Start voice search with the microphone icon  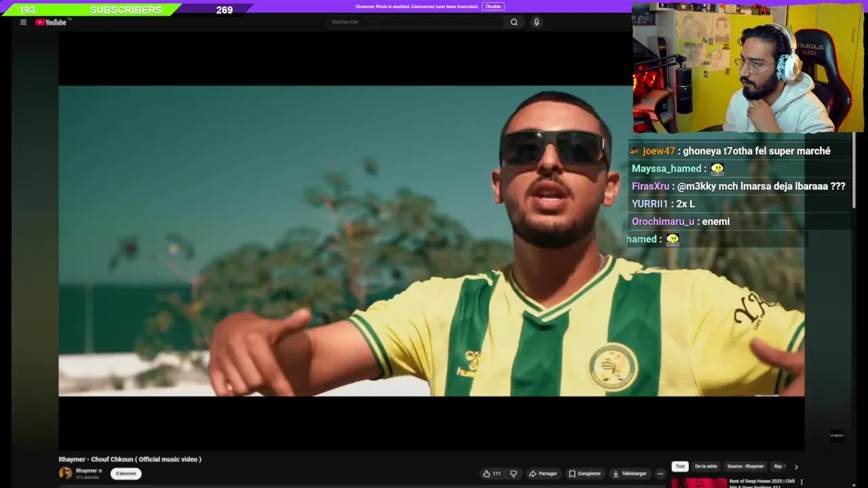pyautogui.click(x=536, y=22)
